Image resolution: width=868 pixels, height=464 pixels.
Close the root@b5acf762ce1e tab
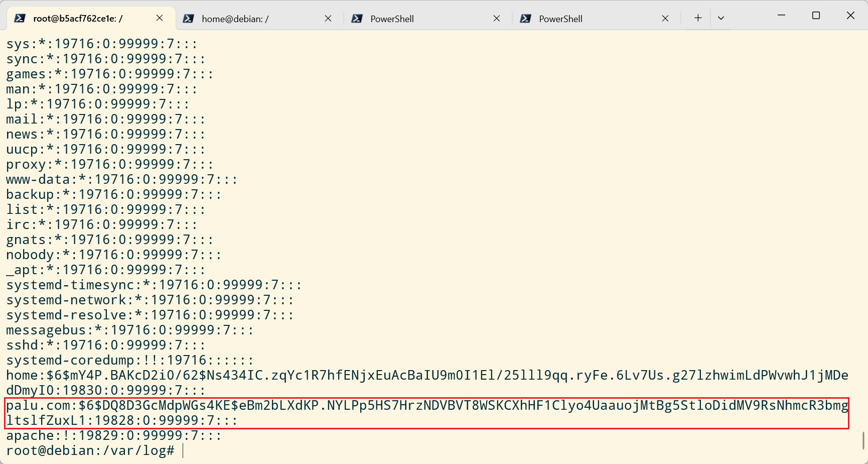point(160,18)
